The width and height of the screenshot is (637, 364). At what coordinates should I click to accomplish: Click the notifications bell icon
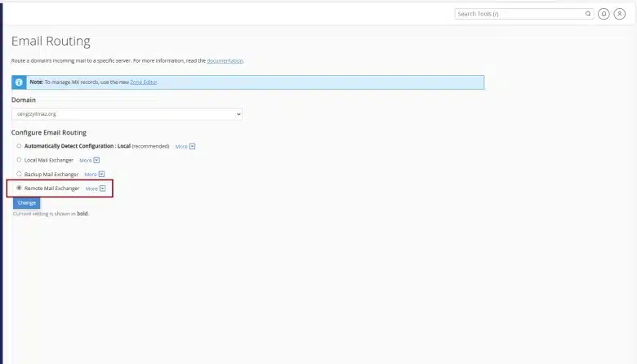pos(604,14)
